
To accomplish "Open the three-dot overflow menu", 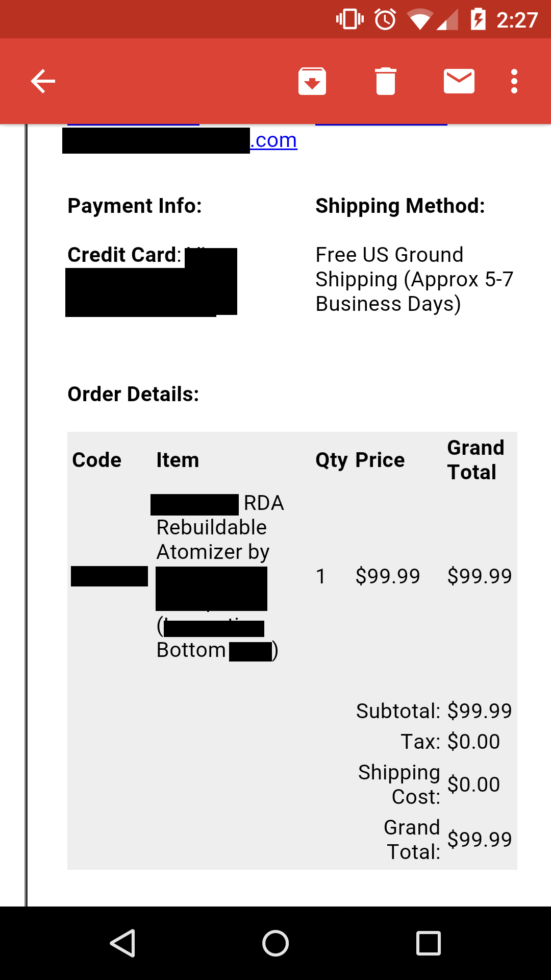I will click(x=514, y=81).
